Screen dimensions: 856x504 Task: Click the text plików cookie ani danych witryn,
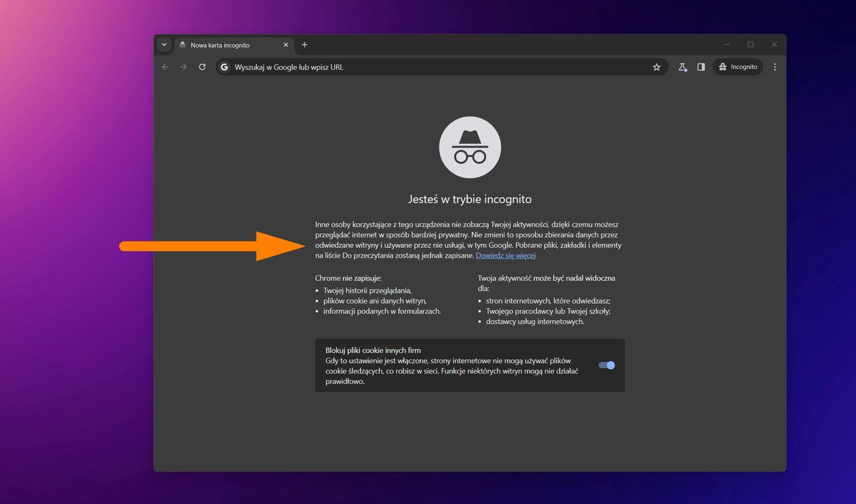click(375, 301)
